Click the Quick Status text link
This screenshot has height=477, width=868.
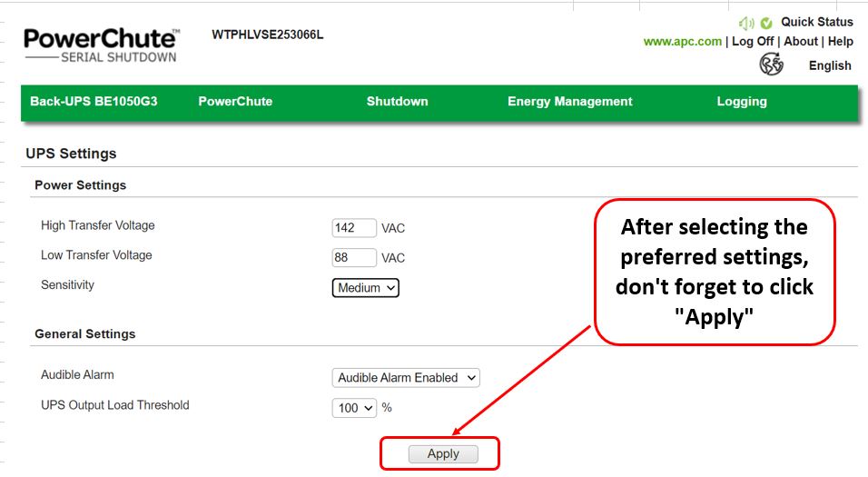click(x=816, y=22)
